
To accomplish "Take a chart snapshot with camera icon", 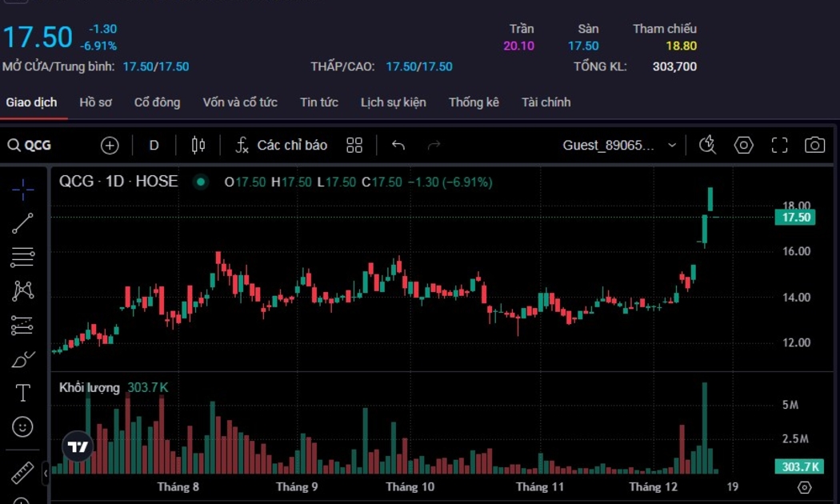I will pyautogui.click(x=814, y=145).
